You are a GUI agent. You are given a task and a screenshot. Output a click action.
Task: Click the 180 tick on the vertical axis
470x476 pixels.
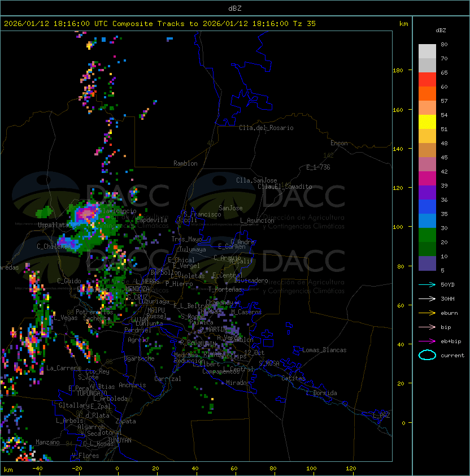pyautogui.click(x=398, y=71)
